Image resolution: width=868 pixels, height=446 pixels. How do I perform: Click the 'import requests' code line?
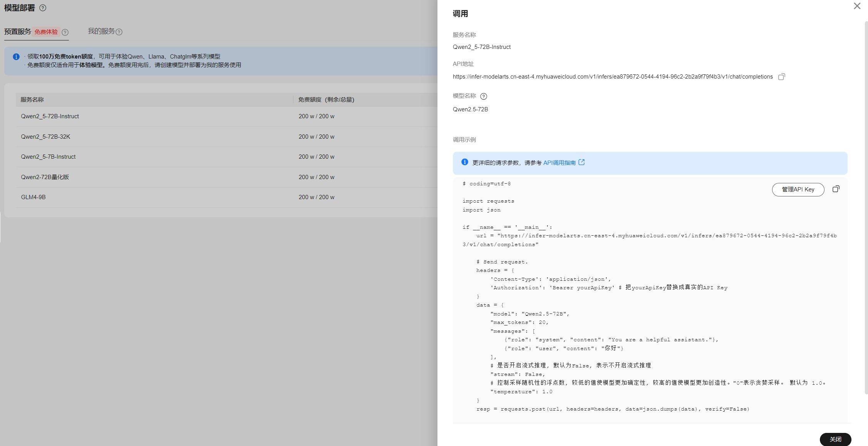pyautogui.click(x=488, y=201)
